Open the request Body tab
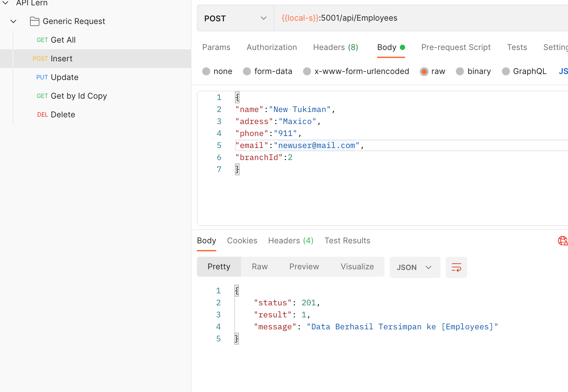This screenshot has height=392, width=568. tap(391, 47)
